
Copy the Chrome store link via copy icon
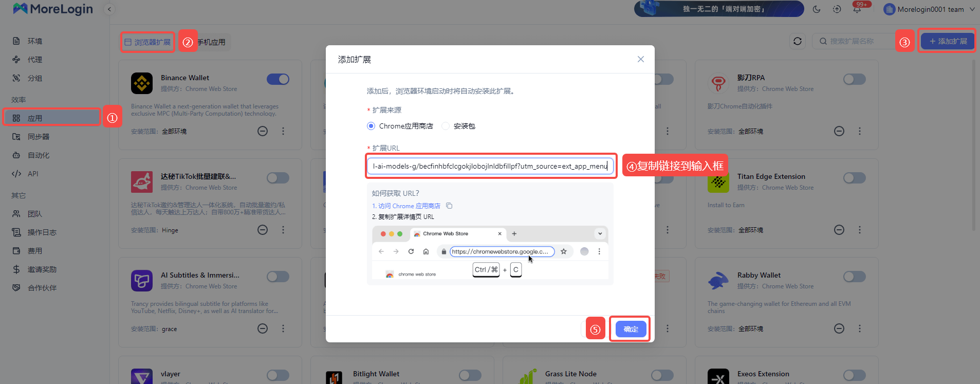(449, 206)
